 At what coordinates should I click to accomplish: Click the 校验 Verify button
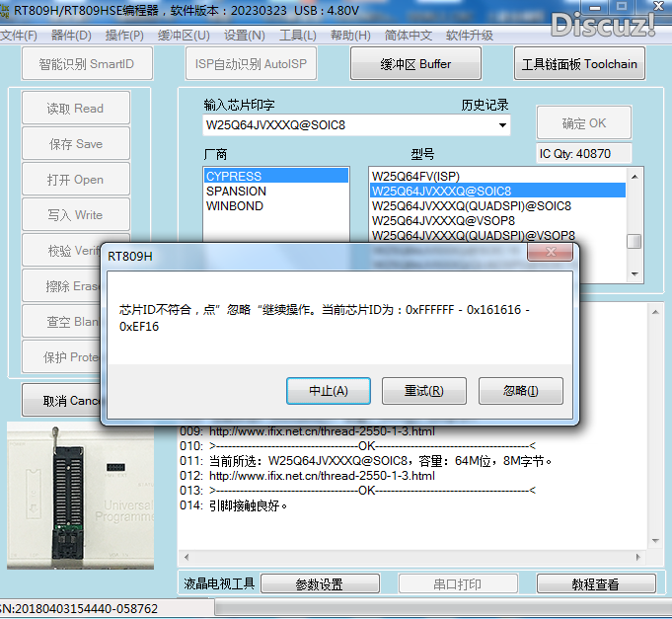pos(61,251)
